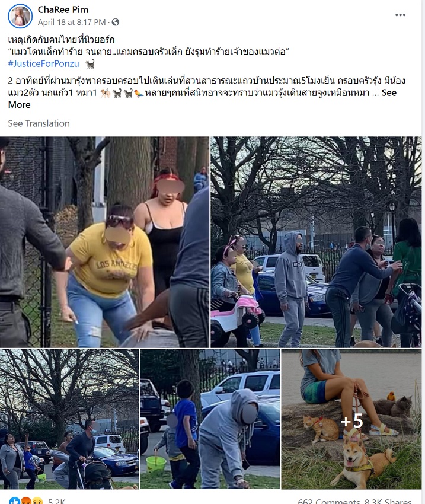Image resolution: width=425 pixels, height=504 pixels.
Task: Open photo of child with green bucket
Action: (210, 419)
